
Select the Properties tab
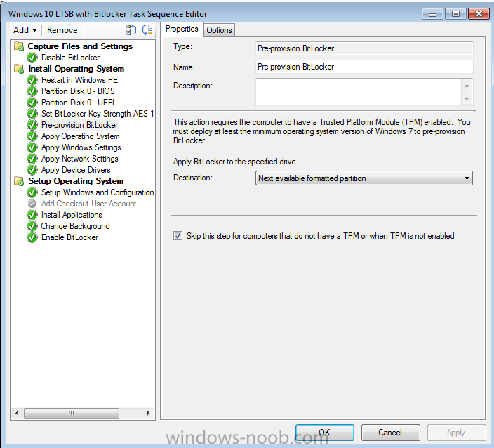click(x=182, y=29)
